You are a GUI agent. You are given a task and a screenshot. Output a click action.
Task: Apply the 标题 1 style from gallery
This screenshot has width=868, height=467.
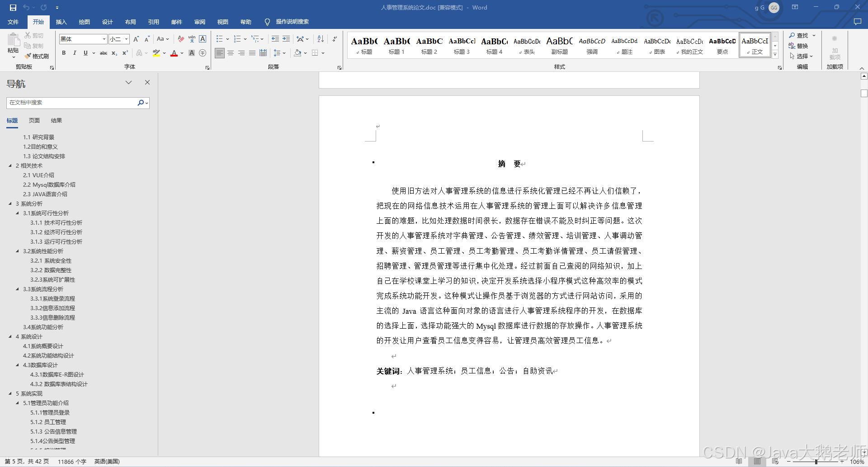[x=396, y=45]
